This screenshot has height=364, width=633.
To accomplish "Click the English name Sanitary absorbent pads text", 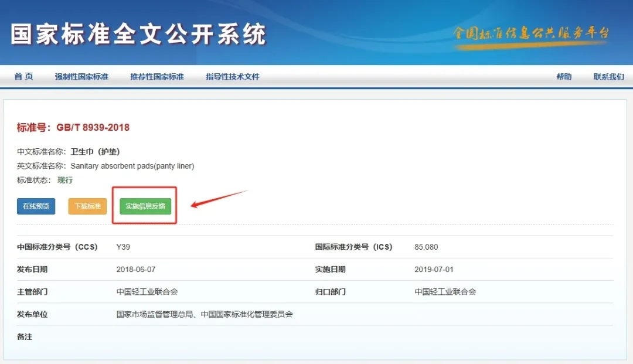I will click(x=132, y=166).
